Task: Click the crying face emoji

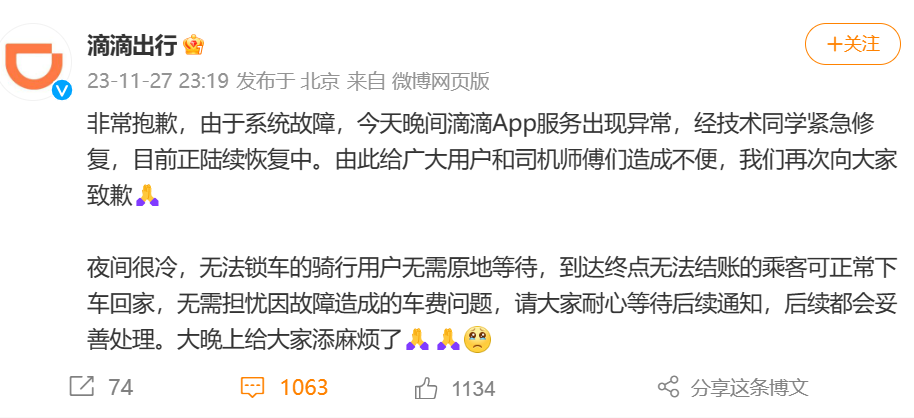Action: tap(477, 339)
